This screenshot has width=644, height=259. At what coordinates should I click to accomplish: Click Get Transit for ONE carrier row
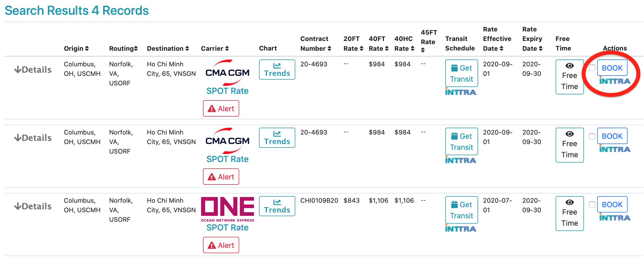[461, 210]
